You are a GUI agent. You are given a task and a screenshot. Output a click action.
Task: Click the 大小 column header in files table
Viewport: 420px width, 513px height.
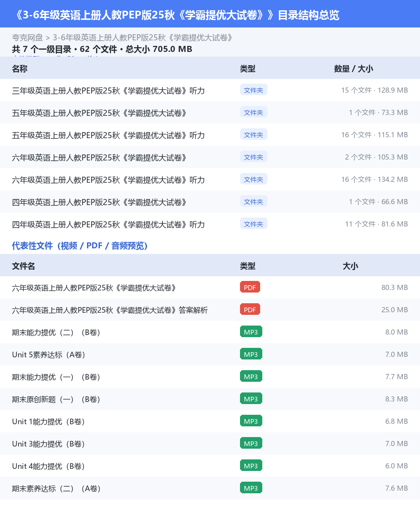[x=351, y=266]
